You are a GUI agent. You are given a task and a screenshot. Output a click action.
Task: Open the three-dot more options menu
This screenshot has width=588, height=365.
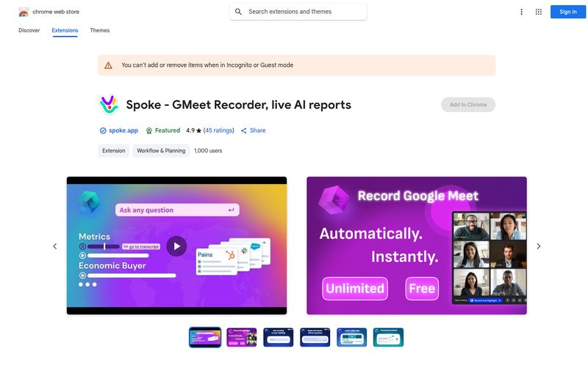click(521, 12)
